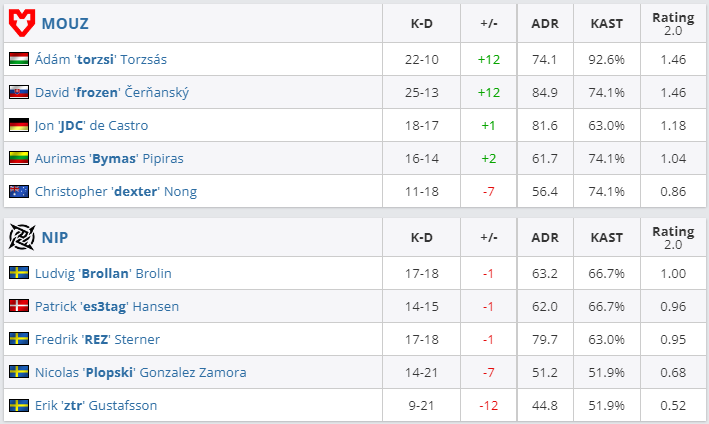Click the NIP table KAST column header

coord(606,238)
